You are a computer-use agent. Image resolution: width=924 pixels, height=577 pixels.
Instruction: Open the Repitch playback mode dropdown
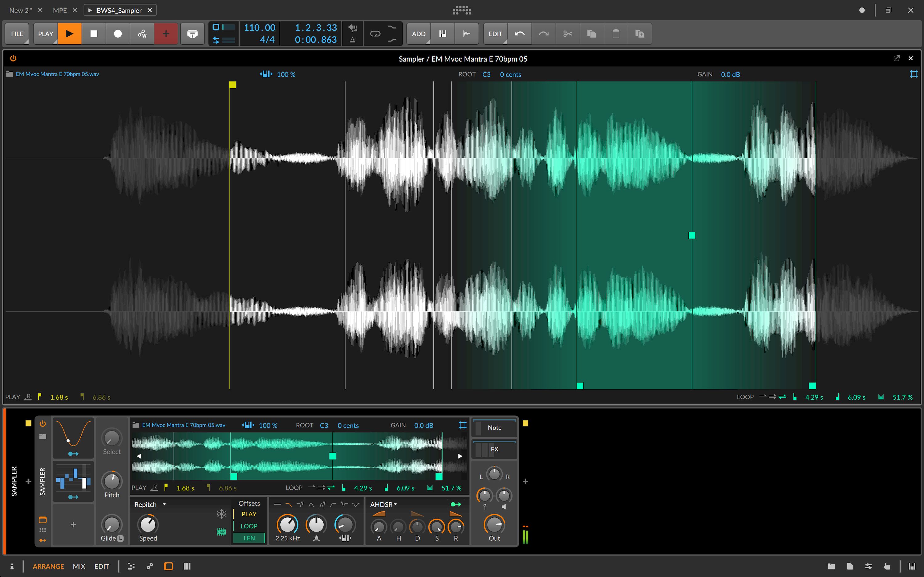point(149,504)
